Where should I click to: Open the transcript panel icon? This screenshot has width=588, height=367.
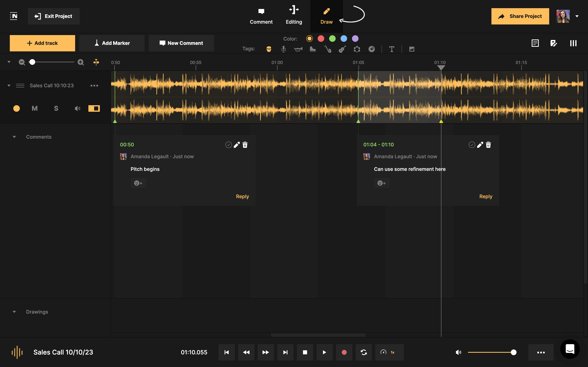tap(535, 43)
